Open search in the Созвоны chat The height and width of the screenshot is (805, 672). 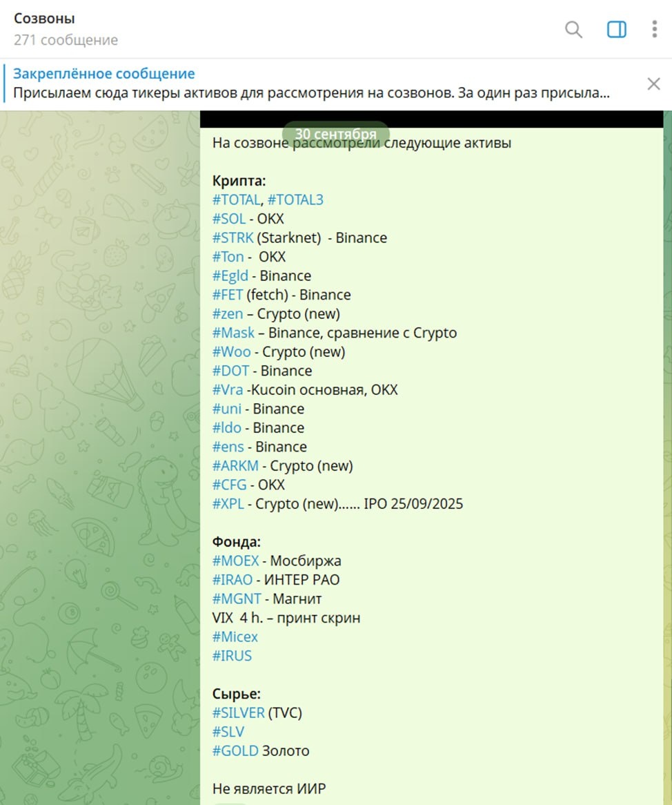(573, 29)
